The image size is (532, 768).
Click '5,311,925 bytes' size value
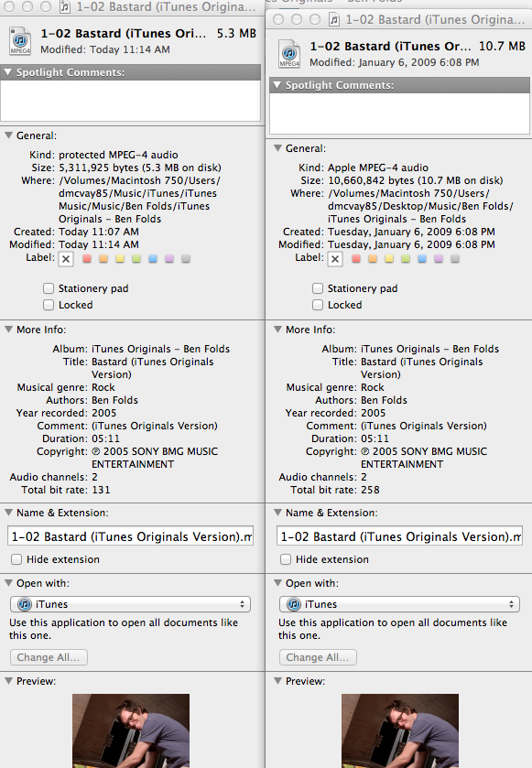point(99,168)
